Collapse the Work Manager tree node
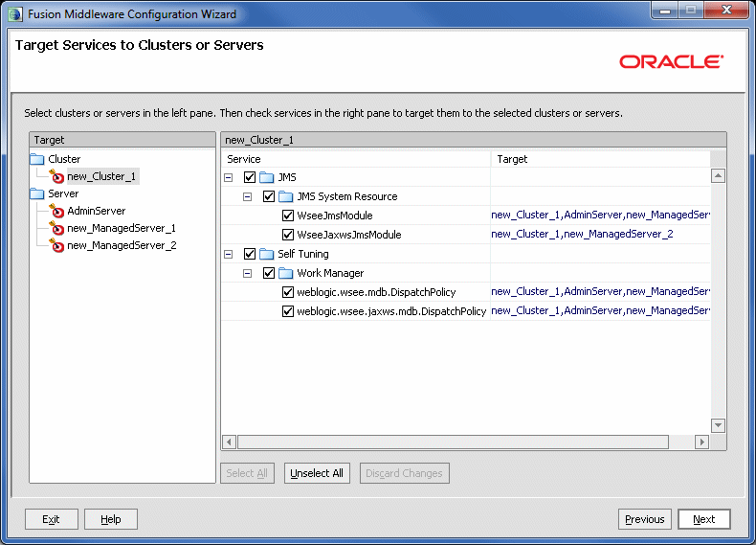The width and height of the screenshot is (756, 545). (247, 274)
